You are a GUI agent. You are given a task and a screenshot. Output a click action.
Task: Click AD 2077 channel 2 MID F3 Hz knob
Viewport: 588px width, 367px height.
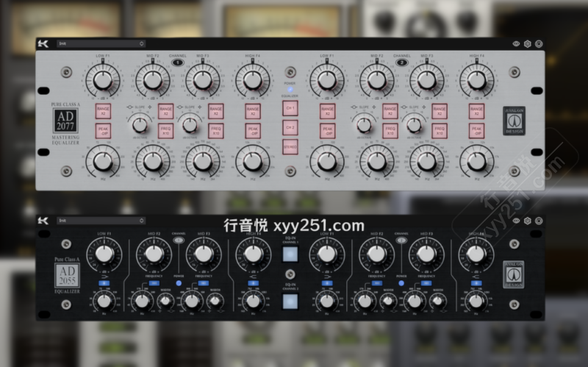tap(427, 161)
